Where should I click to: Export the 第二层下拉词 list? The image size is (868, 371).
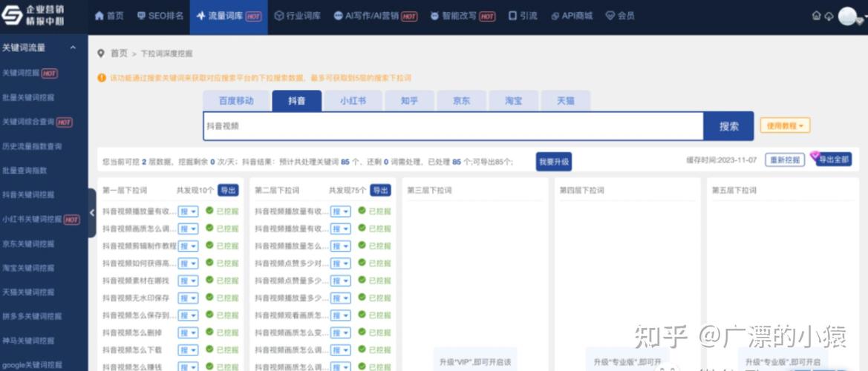(x=380, y=190)
